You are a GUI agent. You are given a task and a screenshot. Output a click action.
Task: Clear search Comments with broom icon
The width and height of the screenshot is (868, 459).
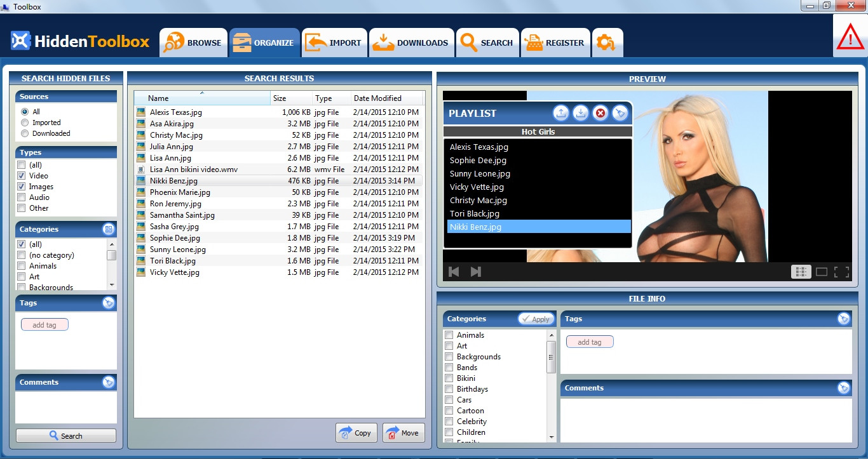tap(109, 382)
